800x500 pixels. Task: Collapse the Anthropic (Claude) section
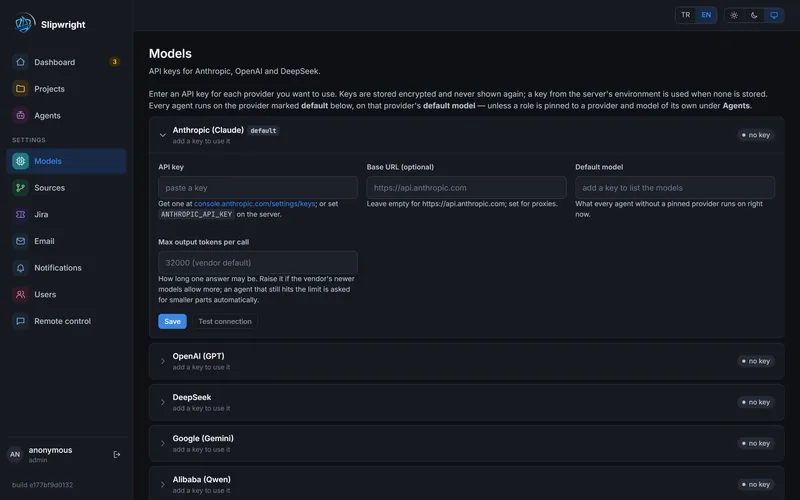(x=163, y=135)
